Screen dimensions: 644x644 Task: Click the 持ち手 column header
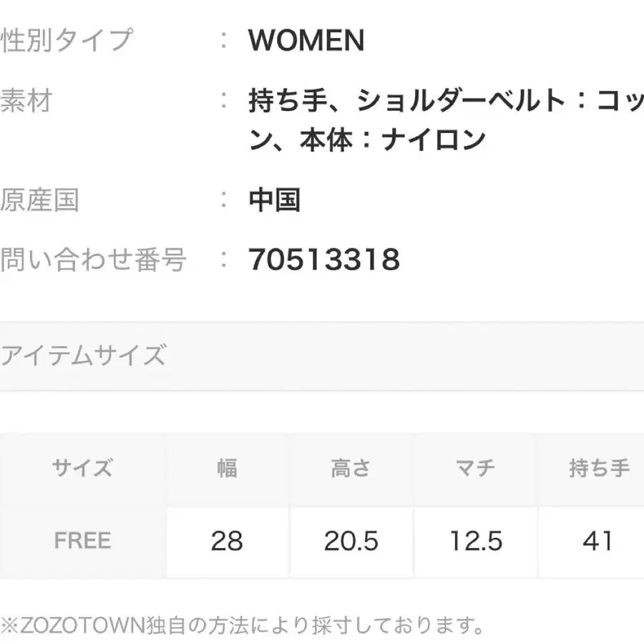click(x=599, y=469)
